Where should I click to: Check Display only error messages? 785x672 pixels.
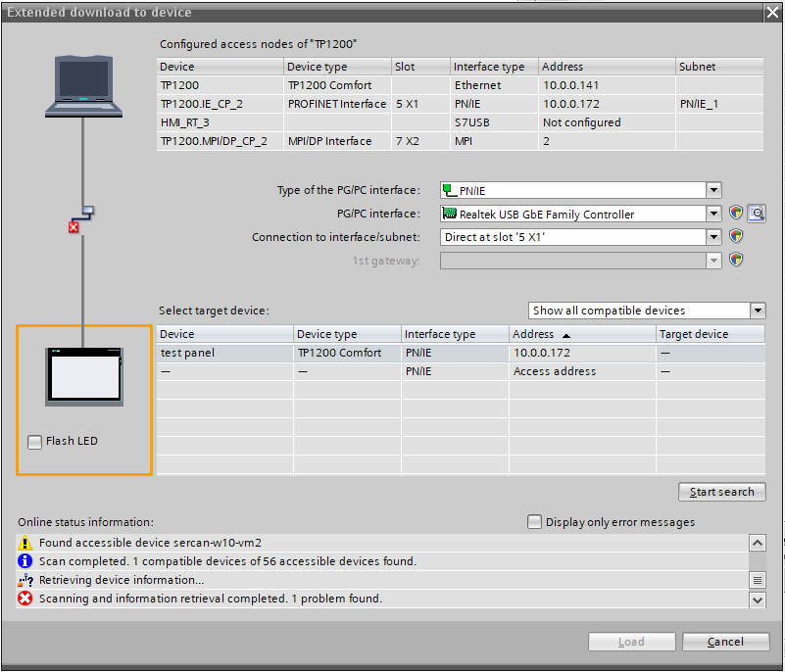click(534, 522)
